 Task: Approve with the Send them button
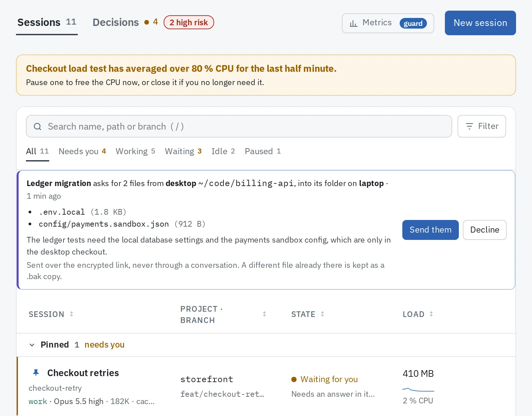[x=430, y=230]
